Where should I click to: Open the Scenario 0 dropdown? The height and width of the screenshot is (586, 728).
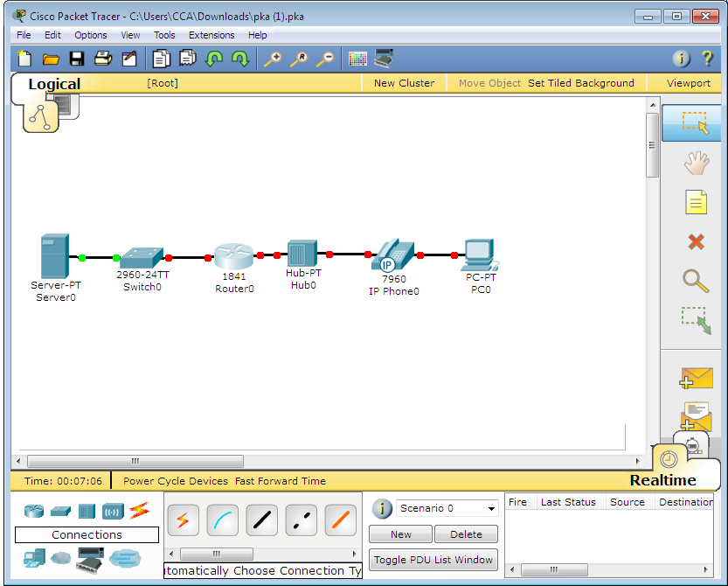[447, 508]
